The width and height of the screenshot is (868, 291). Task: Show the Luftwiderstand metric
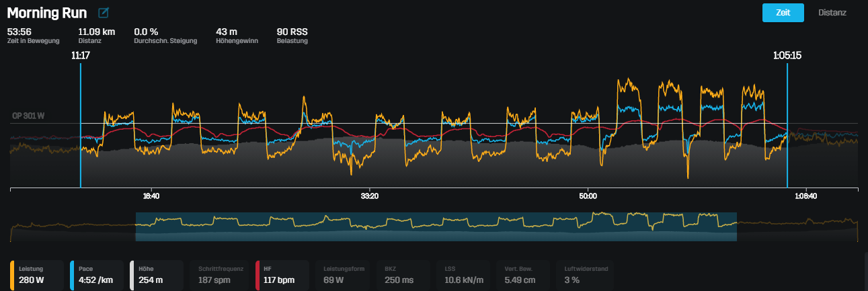582,275
